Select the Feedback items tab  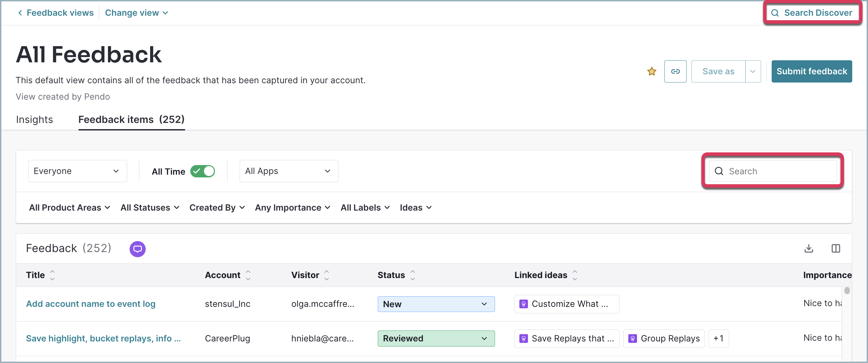[x=132, y=120]
